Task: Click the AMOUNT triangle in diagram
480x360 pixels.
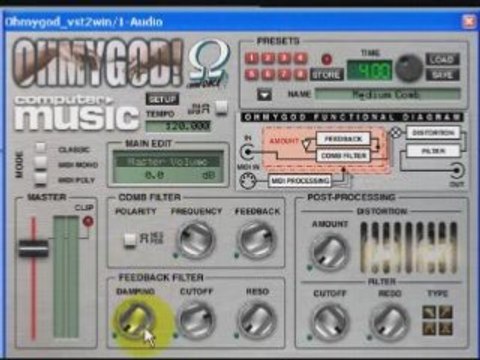Action: (306, 144)
